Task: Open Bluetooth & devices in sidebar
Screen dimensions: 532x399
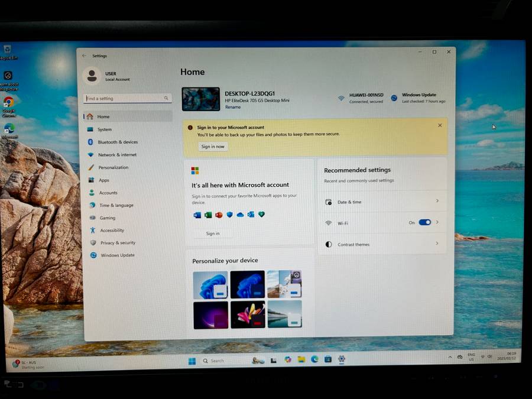Action: [x=117, y=142]
